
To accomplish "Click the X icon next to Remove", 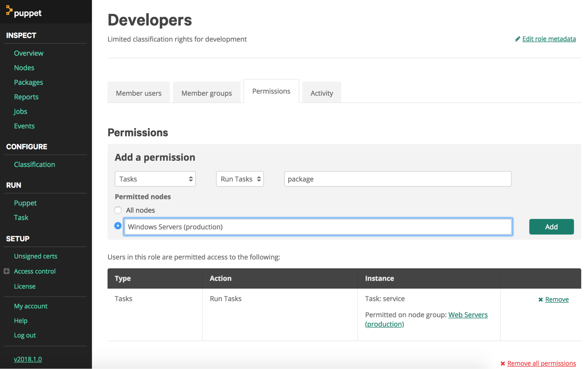I will (x=540, y=299).
